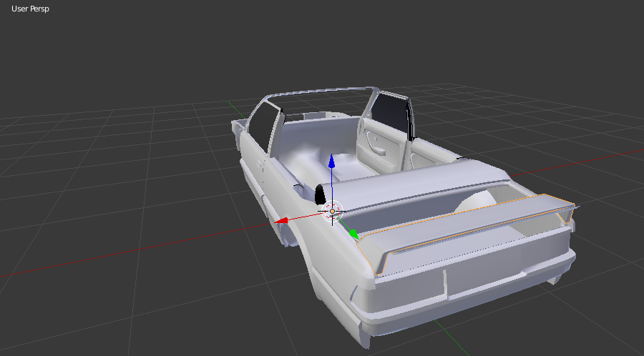Grab the green Y-axis manipulator handle

click(x=353, y=234)
